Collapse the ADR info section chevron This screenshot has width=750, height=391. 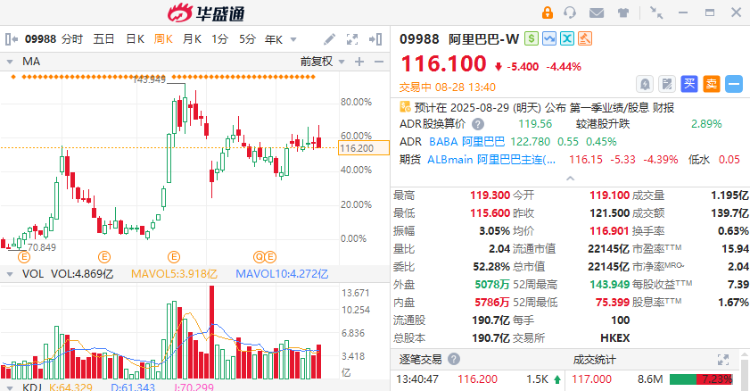pos(570,178)
